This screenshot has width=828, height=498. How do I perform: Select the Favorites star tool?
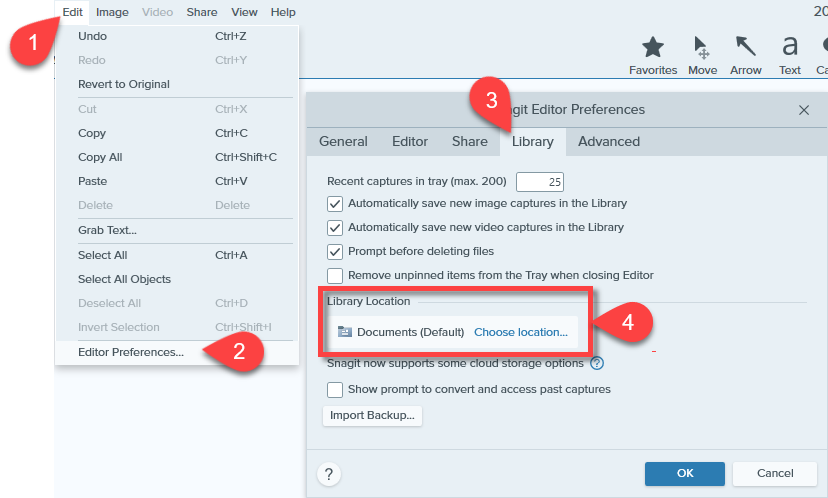pyautogui.click(x=653, y=48)
